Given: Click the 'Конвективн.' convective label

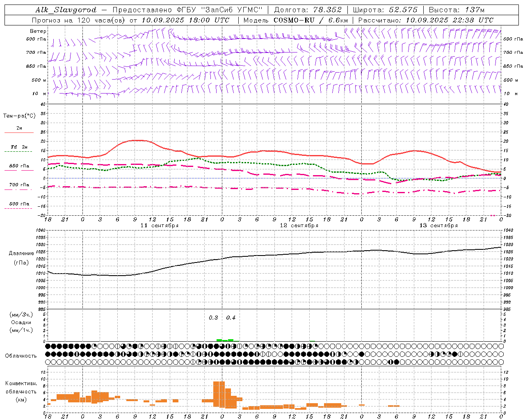Looking at the screenshot, I should [x=21, y=383].
